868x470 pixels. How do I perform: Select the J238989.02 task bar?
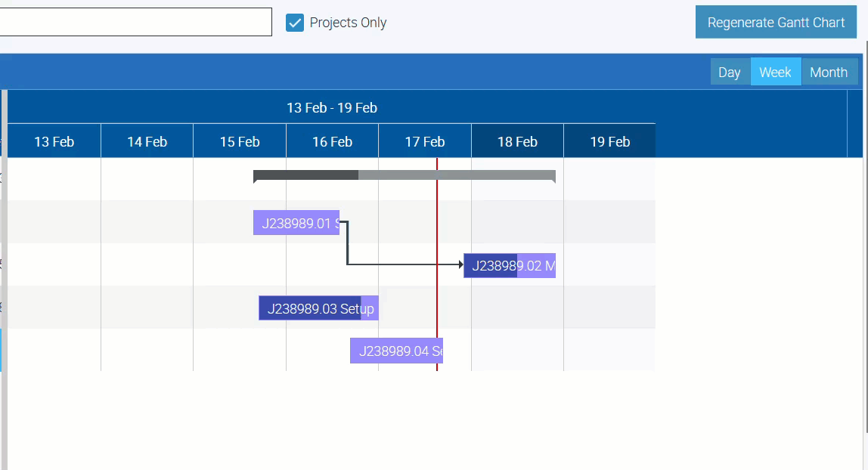(510, 265)
